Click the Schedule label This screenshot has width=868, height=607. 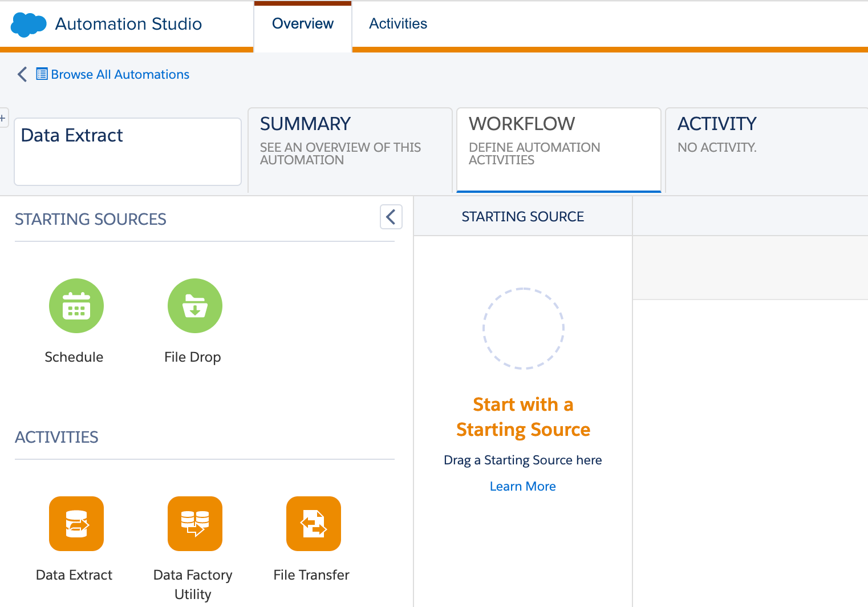pos(74,357)
